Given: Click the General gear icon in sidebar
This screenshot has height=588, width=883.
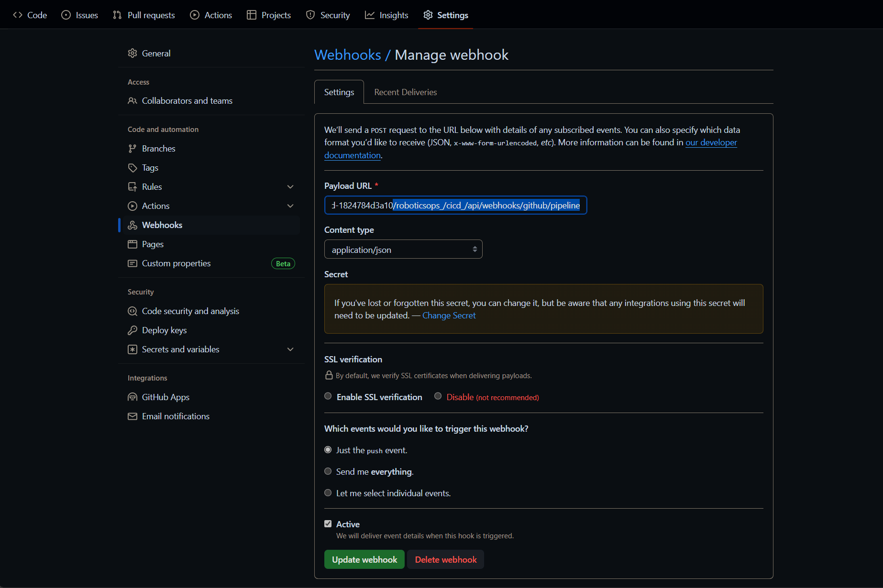Looking at the screenshot, I should (132, 53).
